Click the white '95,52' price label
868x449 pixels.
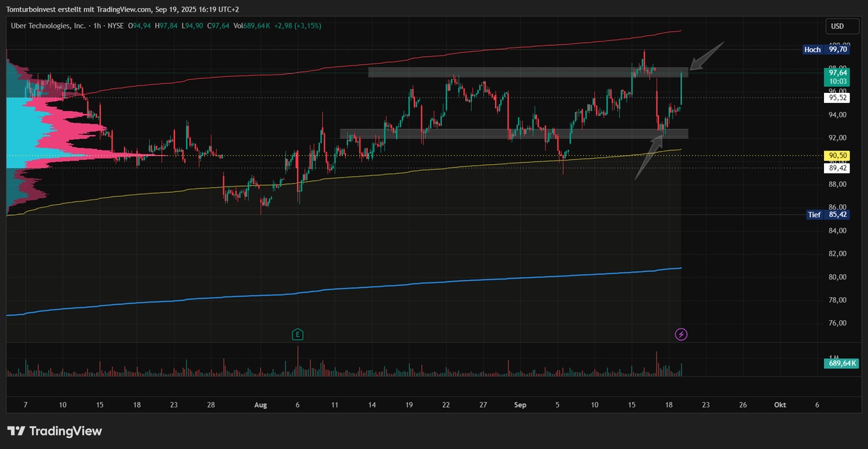pyautogui.click(x=837, y=98)
